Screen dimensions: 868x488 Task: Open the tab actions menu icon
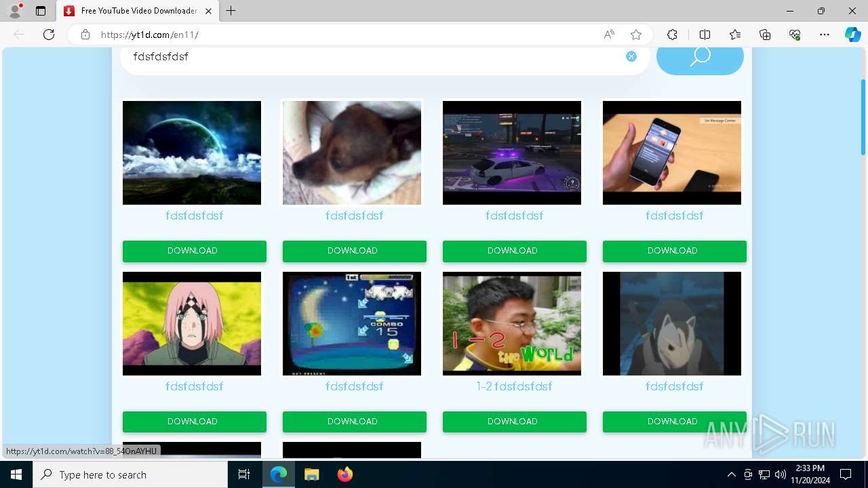41,11
